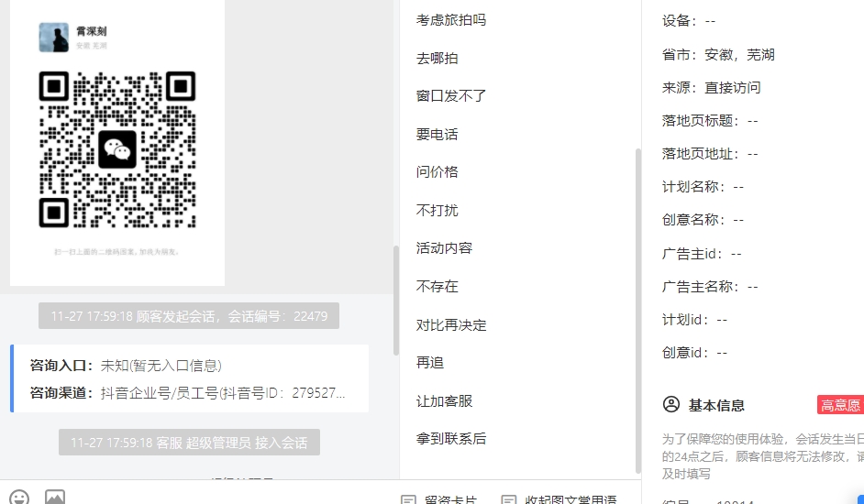Image resolution: width=864 pixels, height=504 pixels.
Task: Select the 考虑旅拍吗 quick phrase
Action: (x=450, y=20)
